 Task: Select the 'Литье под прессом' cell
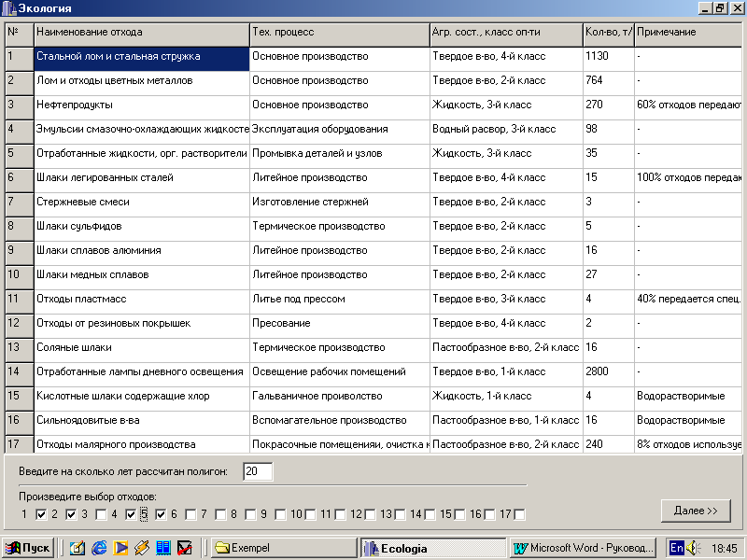pyautogui.click(x=340, y=301)
